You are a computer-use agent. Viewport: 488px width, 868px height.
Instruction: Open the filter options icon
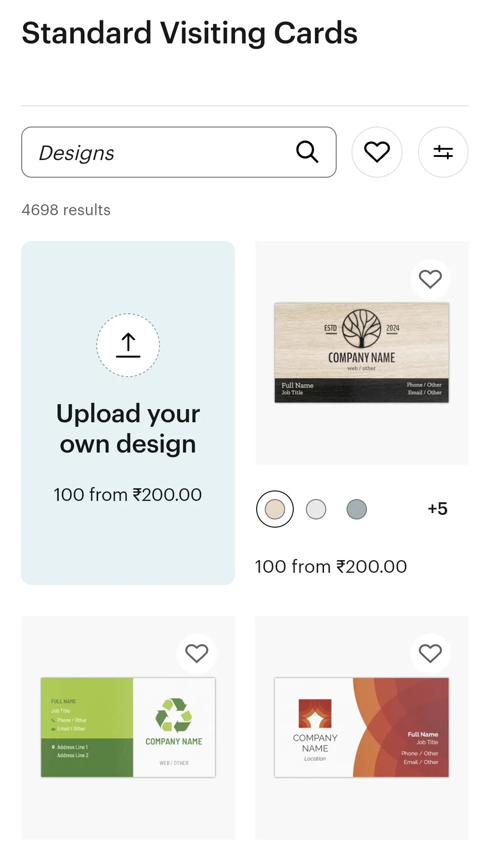click(x=443, y=152)
